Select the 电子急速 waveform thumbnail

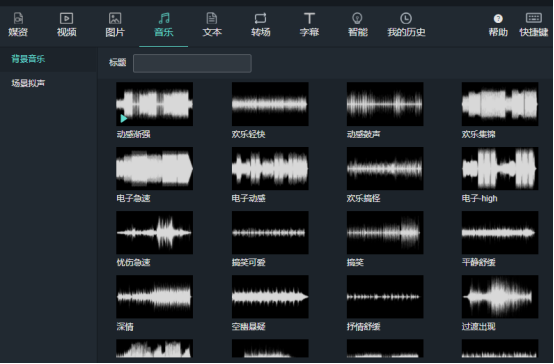point(154,169)
